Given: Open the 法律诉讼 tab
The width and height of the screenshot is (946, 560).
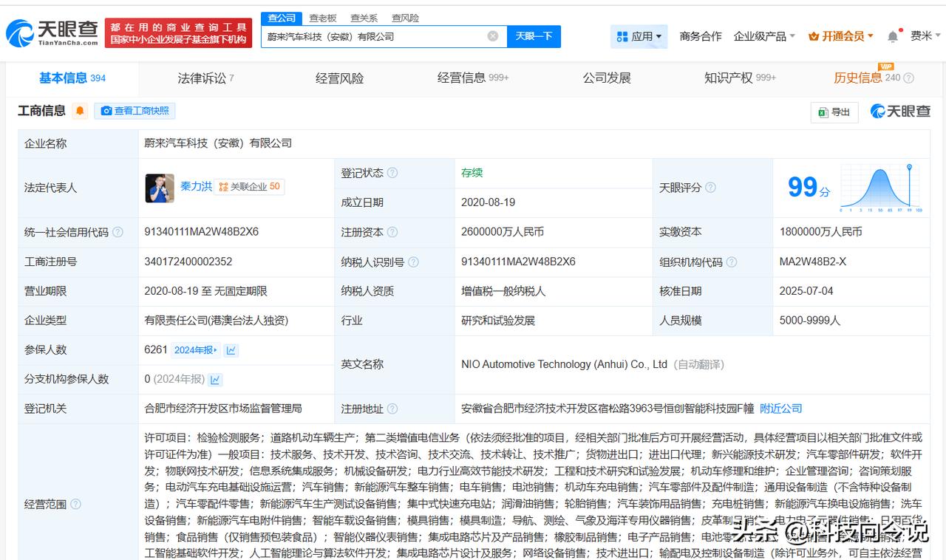Looking at the screenshot, I should (205, 78).
